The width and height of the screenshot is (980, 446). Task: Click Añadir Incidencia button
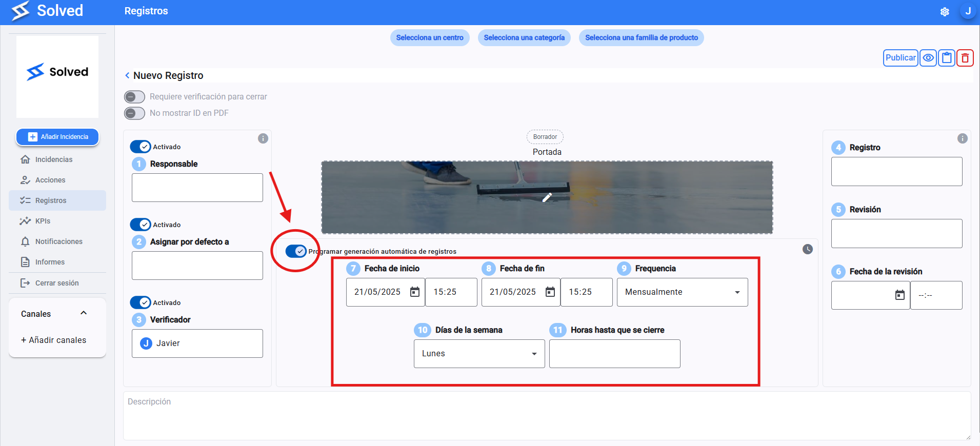point(57,137)
